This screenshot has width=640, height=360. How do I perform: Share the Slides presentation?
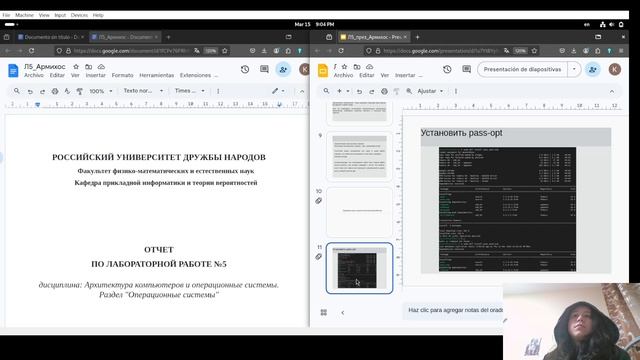point(593,69)
